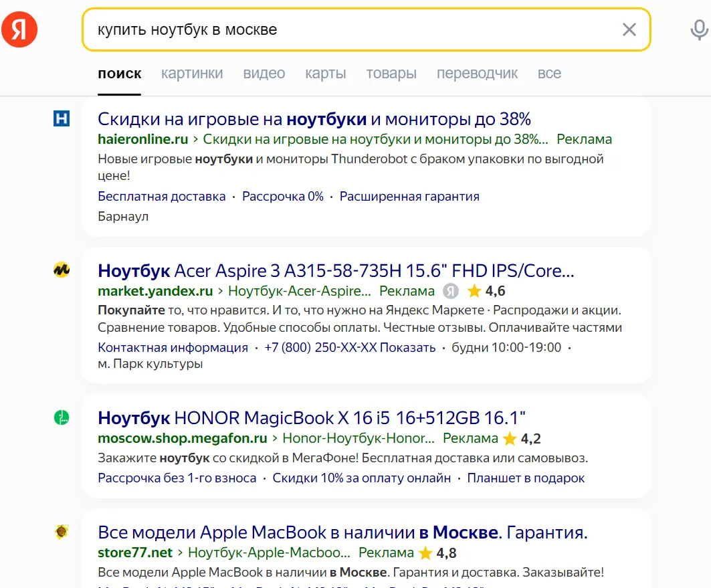Open the карты tab
Screen dimensions: 711x588
point(326,74)
